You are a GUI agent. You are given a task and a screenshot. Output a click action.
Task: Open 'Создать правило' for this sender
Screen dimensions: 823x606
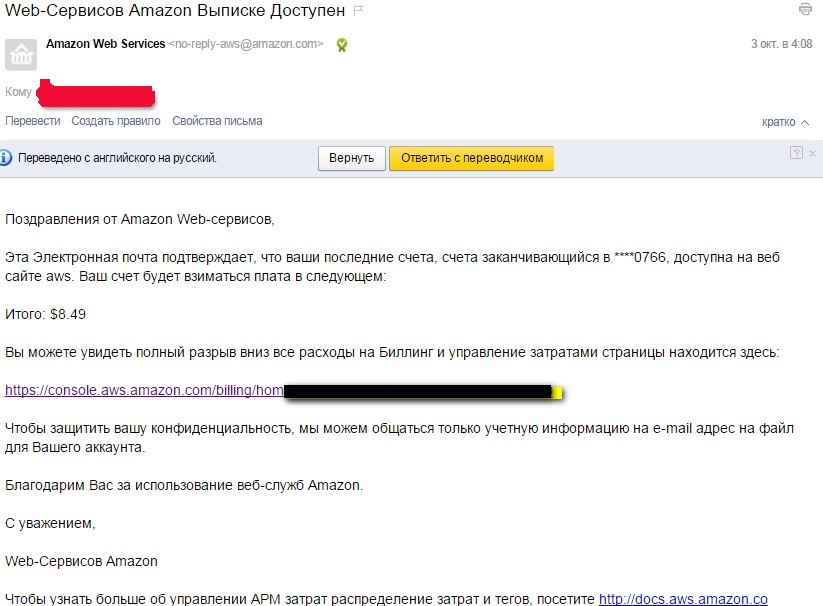click(x=115, y=121)
